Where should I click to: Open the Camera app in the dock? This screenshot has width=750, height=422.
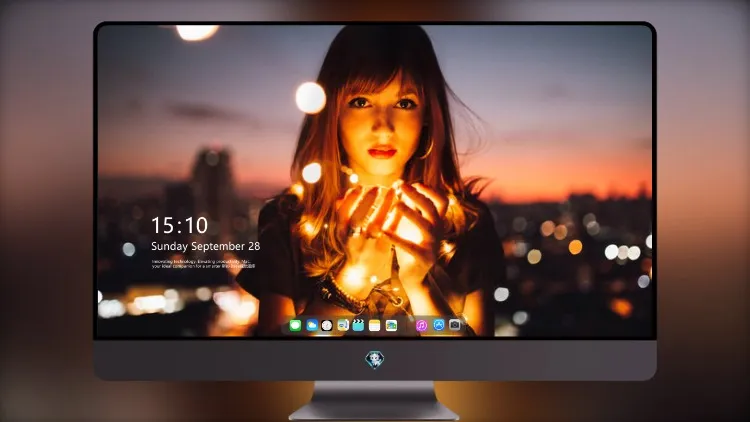pos(454,325)
